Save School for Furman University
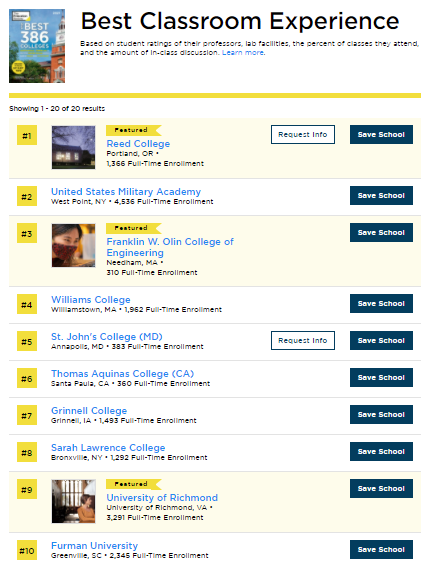The image size is (432, 568). 381,550
